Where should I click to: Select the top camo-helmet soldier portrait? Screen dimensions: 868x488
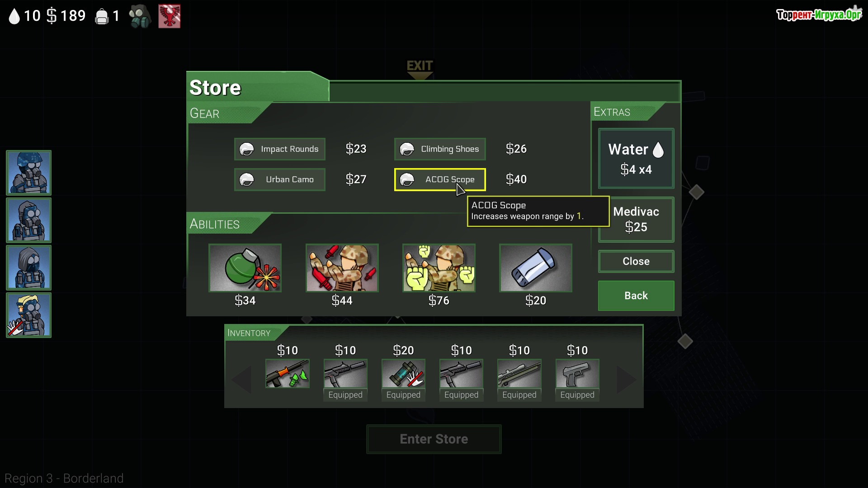tap(28, 173)
